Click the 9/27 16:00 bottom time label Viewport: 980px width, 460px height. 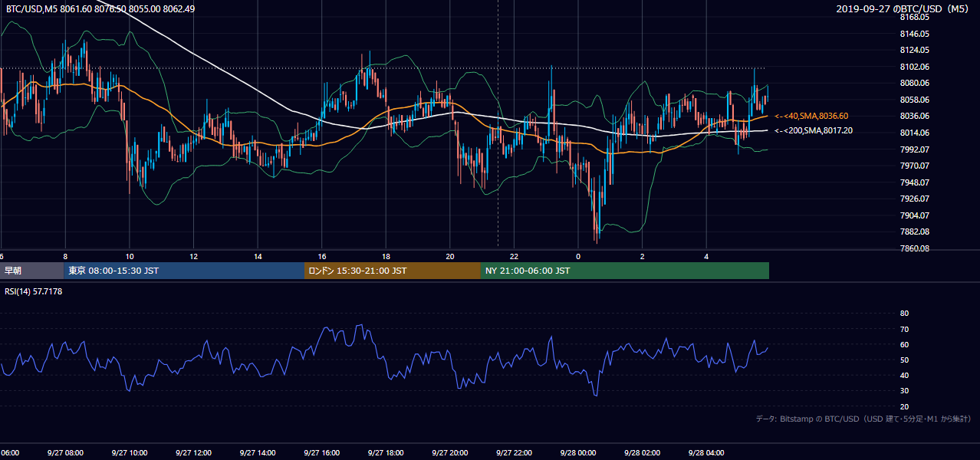tap(321, 453)
